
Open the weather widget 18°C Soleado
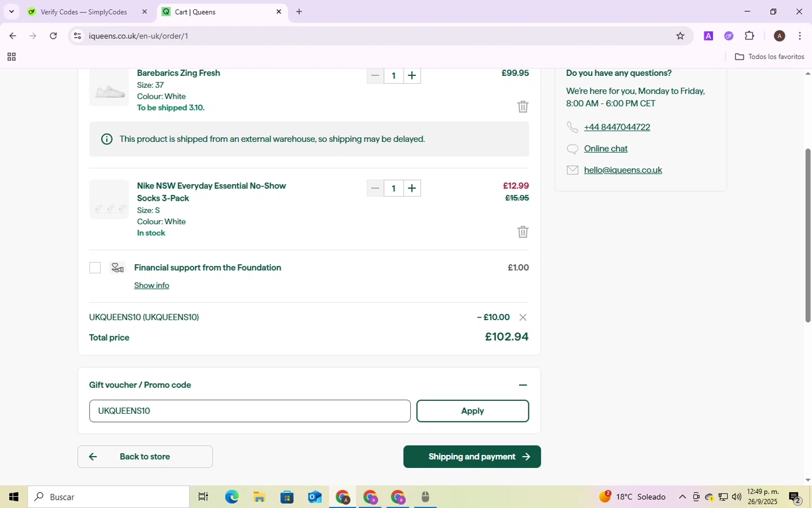pyautogui.click(x=632, y=497)
